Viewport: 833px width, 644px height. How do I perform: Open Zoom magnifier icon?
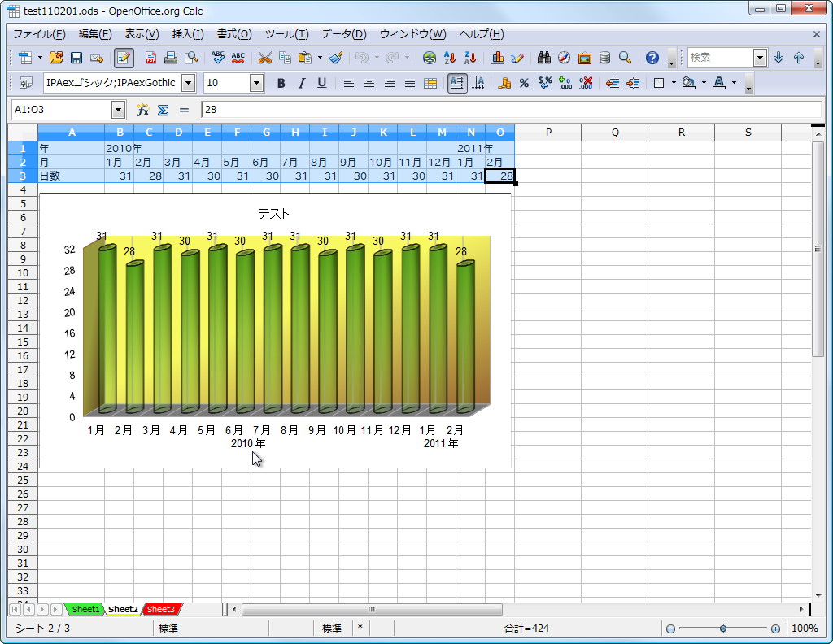tap(626, 58)
